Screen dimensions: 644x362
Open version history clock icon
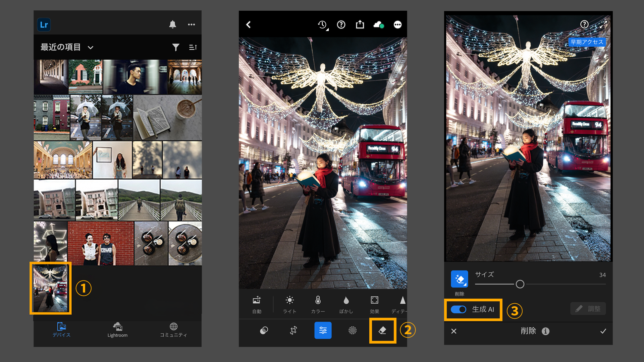tap(322, 24)
